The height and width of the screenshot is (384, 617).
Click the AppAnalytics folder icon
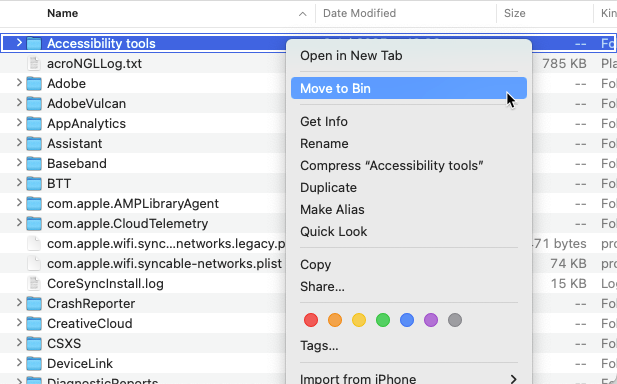pos(34,124)
